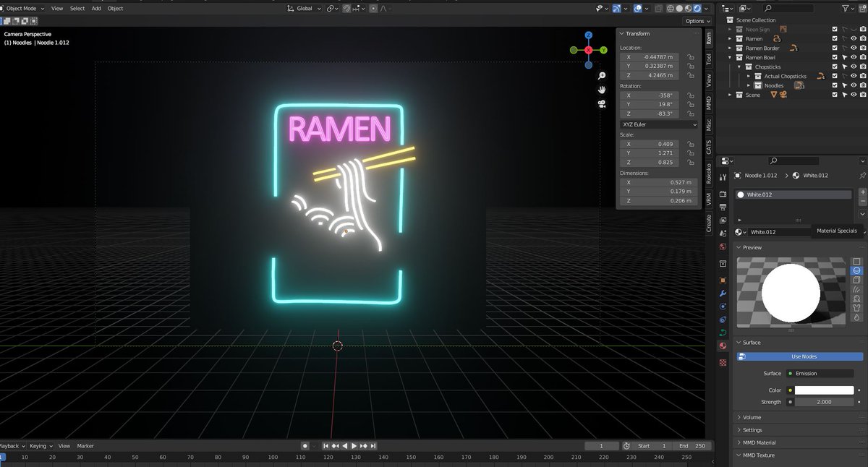Open the Tool properties tab icon
The height and width of the screenshot is (467, 868).
722,177
